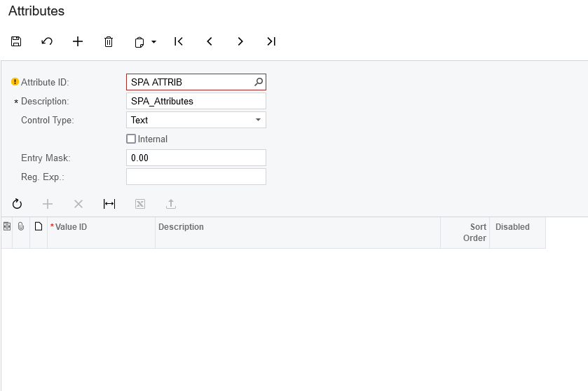Focus the Entry Mask input field
The width and height of the screenshot is (588, 391).
(x=196, y=158)
